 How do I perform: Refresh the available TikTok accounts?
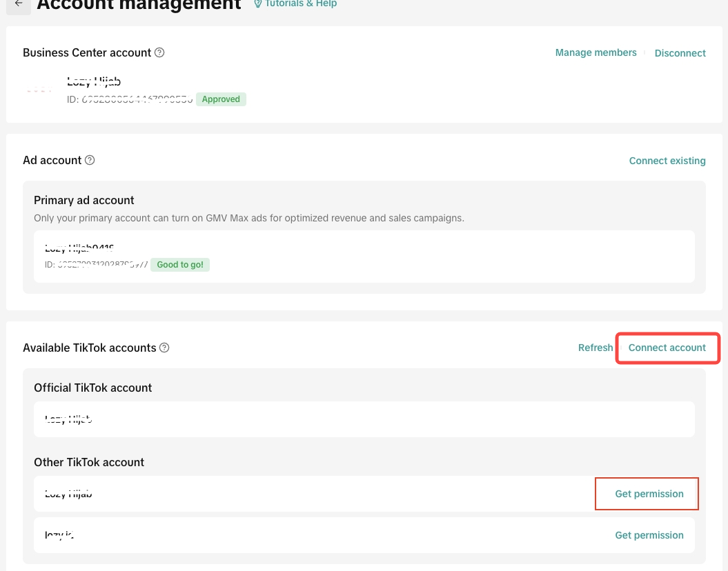(x=595, y=348)
